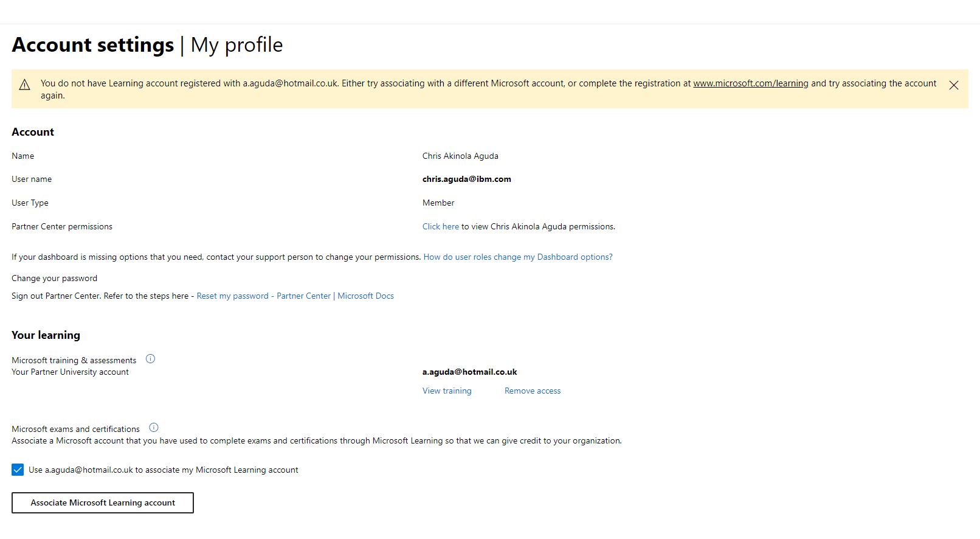Click Your Partner University account label
This screenshot has width=980, height=539.
[70, 372]
